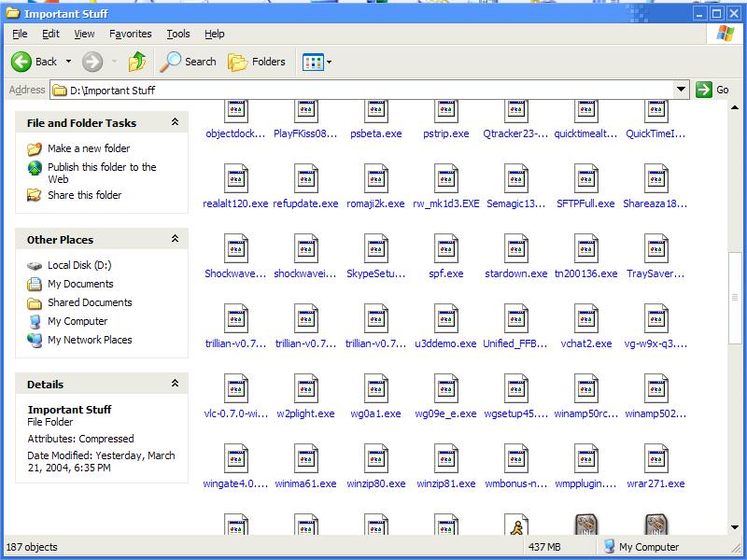Screen dimensions: 747x560
Task: Open the Tools menu
Action: pyautogui.click(x=178, y=34)
